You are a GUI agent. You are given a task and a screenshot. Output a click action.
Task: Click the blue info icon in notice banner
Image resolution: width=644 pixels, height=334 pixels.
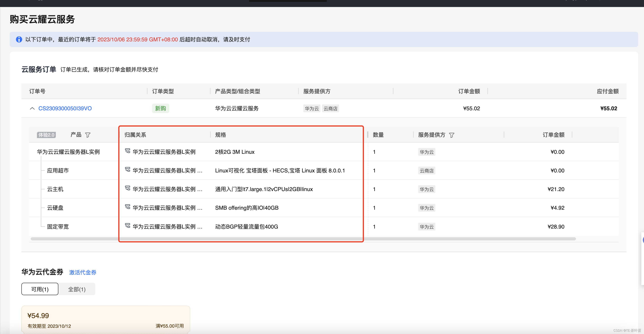point(19,39)
